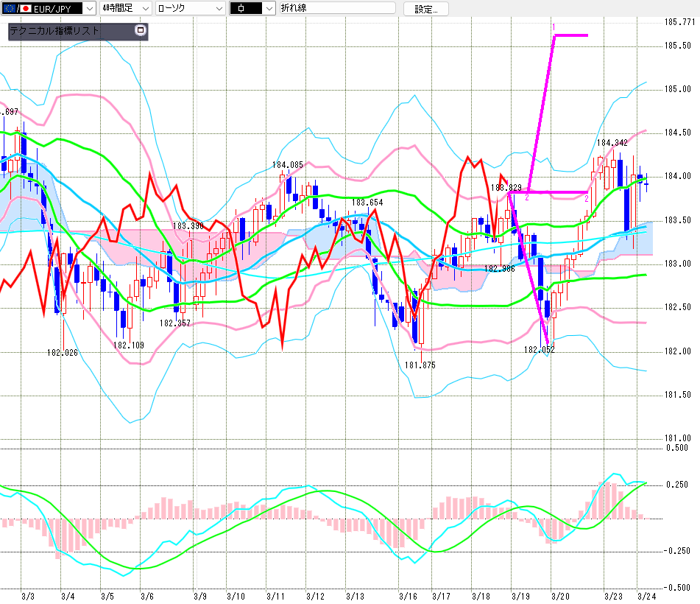Expand the ローソク chart type dropdown
This screenshot has width=700, height=604.
218,8
